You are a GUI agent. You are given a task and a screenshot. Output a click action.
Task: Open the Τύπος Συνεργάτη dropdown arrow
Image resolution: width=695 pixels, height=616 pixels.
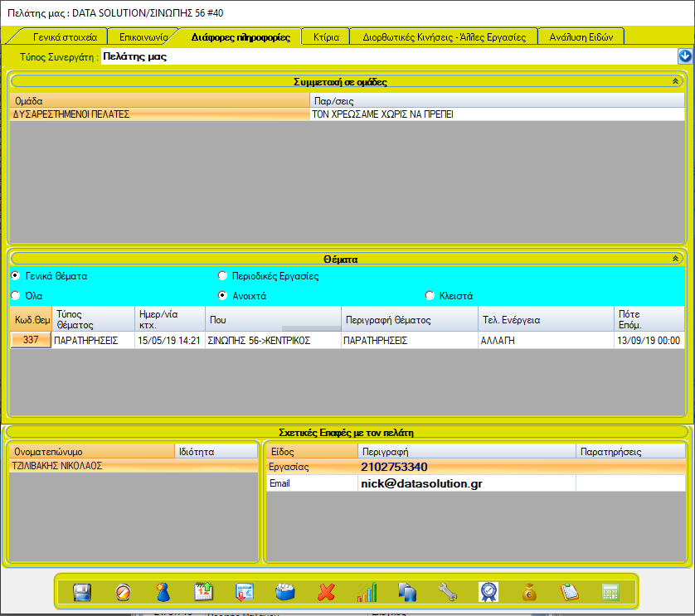[x=685, y=56]
